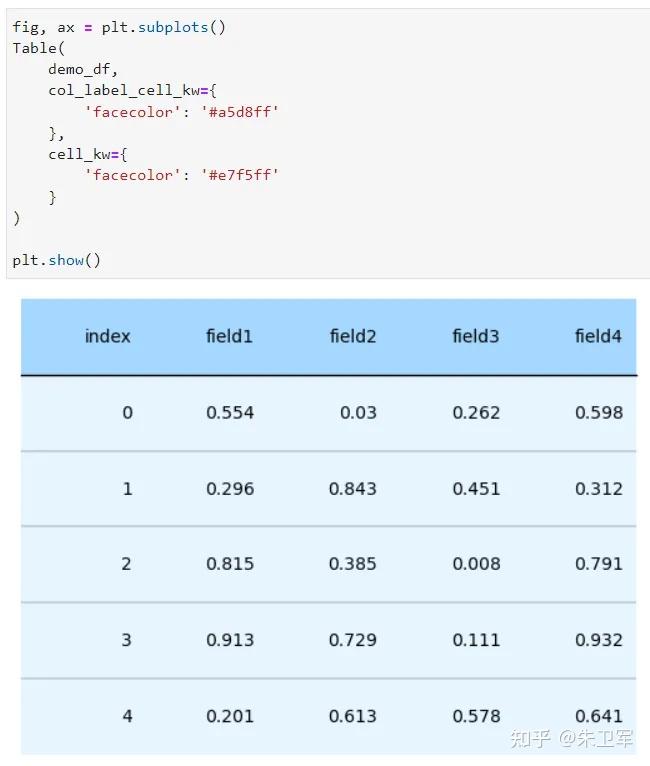
Task: Click the row index 3 cell
Action: (x=126, y=640)
